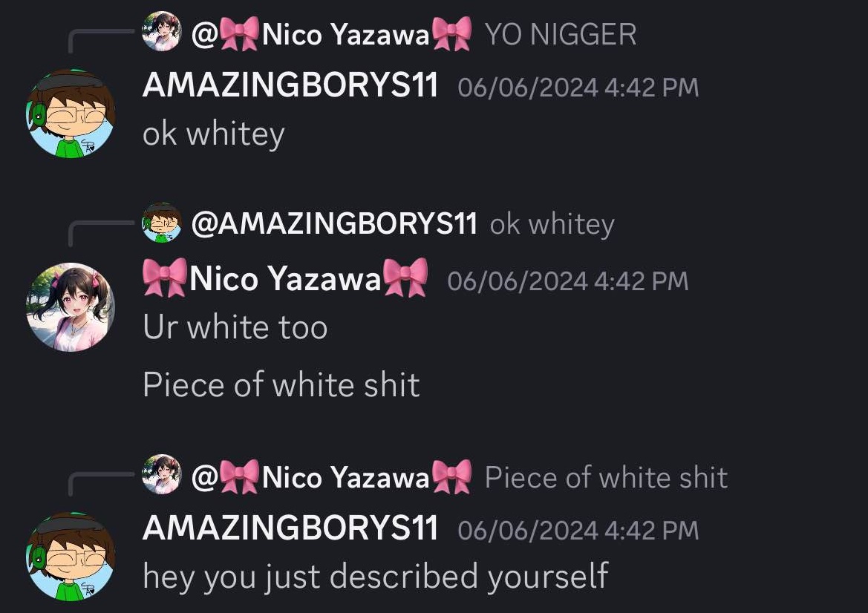Open AMAZINGBORYS11's avatar beside "ok whitey" message
This screenshot has width=868, height=613.
point(71,114)
